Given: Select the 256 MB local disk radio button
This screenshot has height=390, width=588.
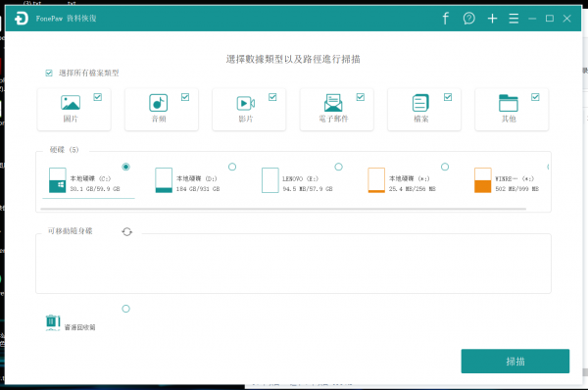Looking at the screenshot, I should pos(445,167).
